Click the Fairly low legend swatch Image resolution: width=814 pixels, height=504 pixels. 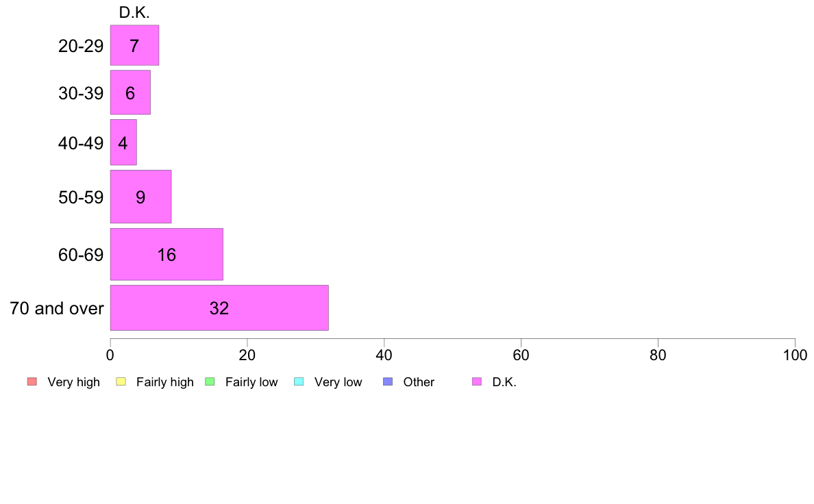[x=210, y=381]
